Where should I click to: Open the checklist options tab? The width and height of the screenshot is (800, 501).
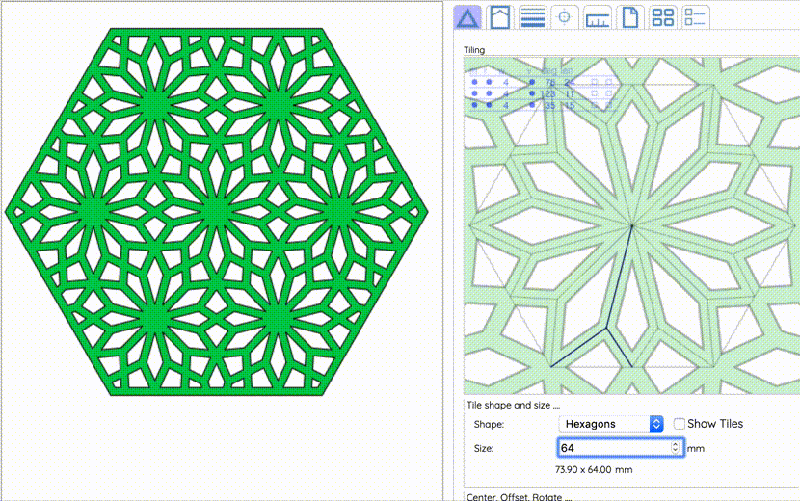(694, 18)
